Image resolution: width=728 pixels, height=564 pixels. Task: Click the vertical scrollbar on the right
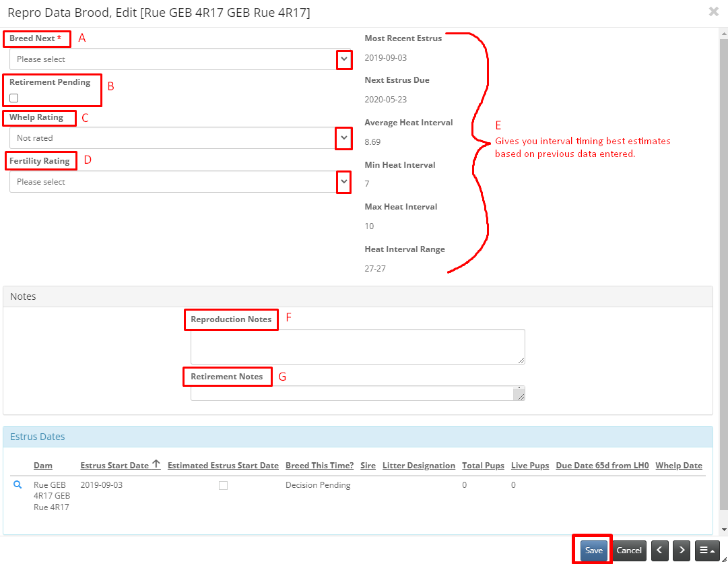723,270
